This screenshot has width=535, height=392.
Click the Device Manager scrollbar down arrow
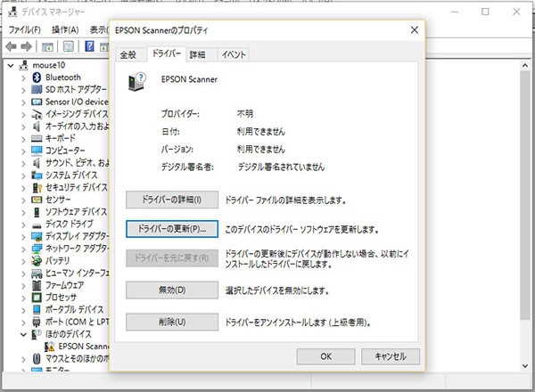[x=525, y=366]
